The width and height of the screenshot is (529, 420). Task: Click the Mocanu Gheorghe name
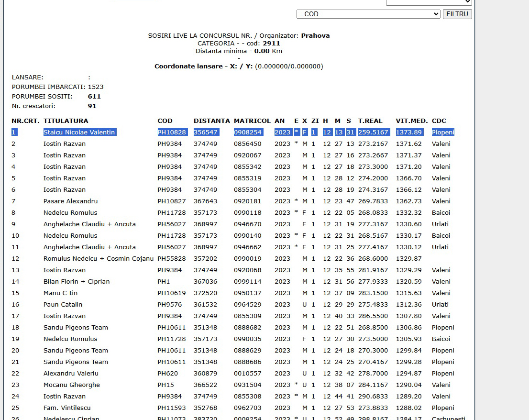(x=71, y=385)
